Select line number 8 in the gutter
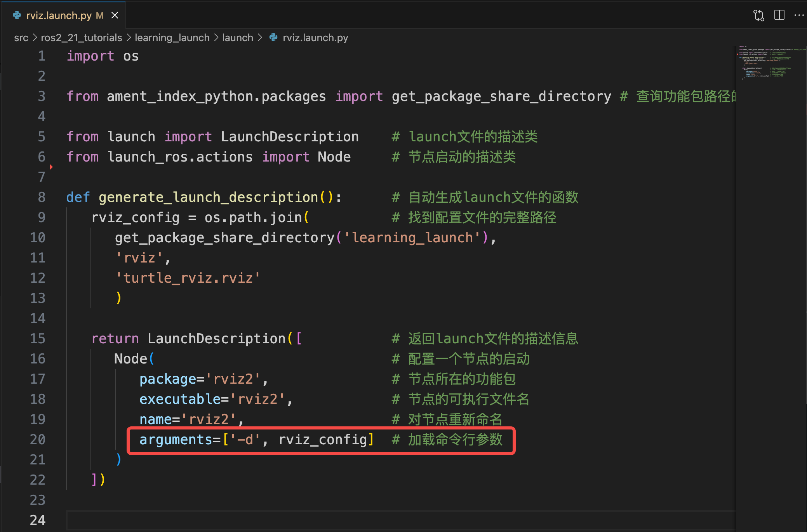The image size is (807, 532). [42, 197]
